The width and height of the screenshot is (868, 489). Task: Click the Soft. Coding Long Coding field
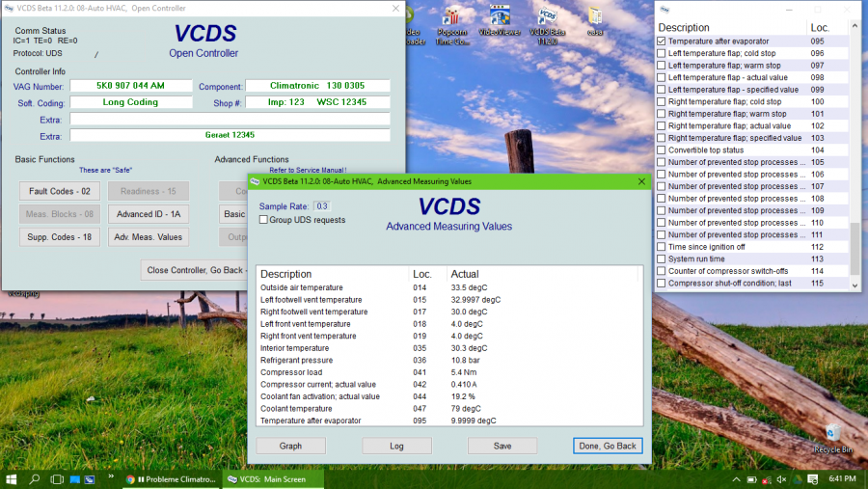coord(130,102)
